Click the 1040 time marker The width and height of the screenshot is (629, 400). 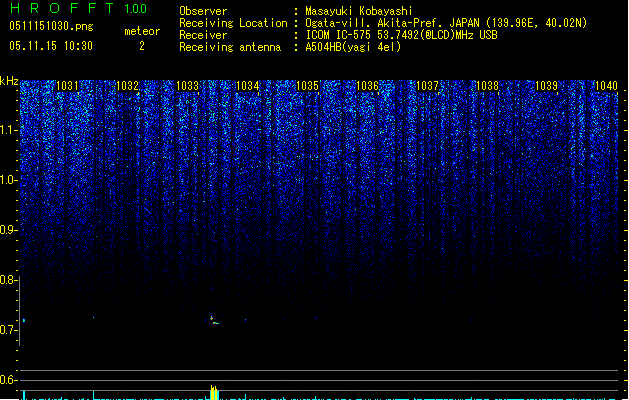tap(607, 86)
